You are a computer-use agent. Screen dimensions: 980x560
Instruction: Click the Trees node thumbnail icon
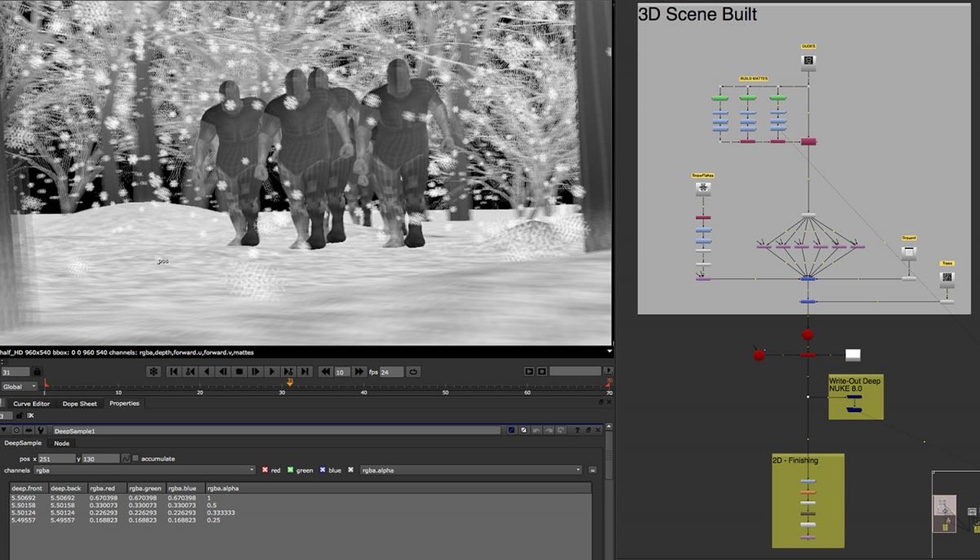(947, 278)
